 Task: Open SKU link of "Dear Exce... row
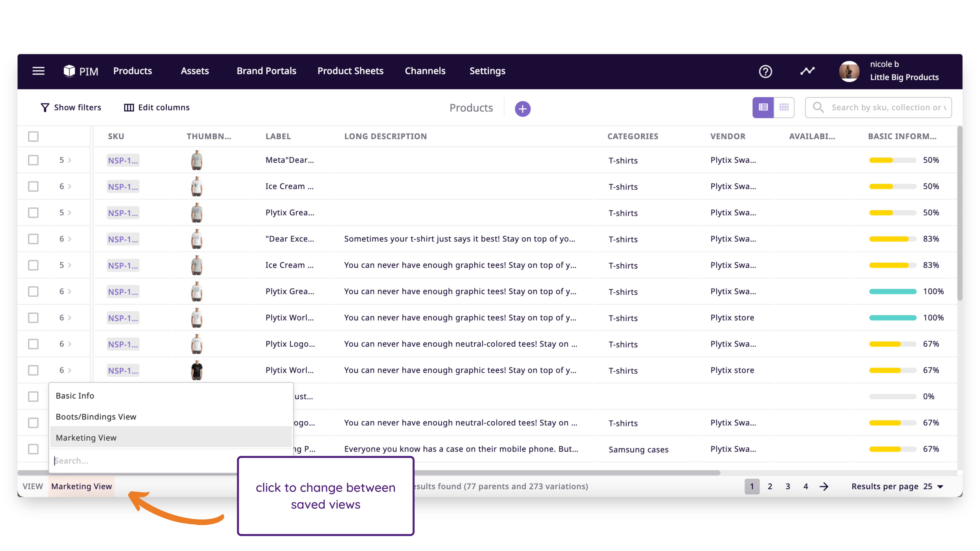[123, 239]
